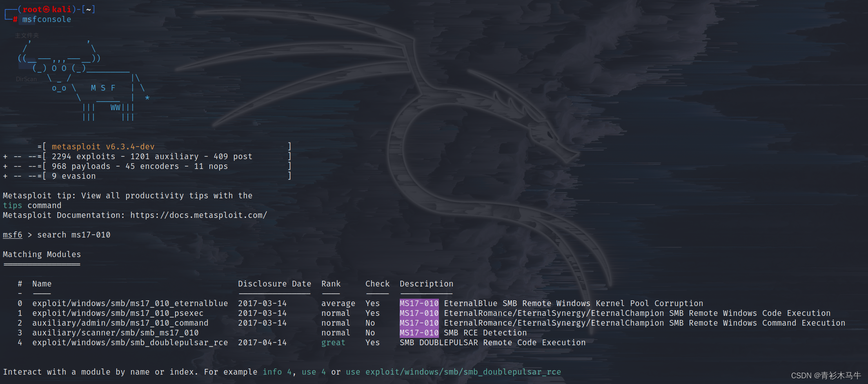Click the 'M S F' letters in the cow banner
This screenshot has width=868, height=384.
(103, 88)
